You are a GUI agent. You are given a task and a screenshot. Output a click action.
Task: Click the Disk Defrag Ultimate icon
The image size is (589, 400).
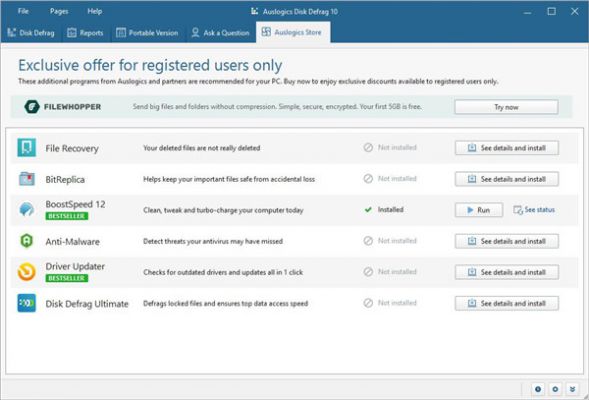point(27,303)
